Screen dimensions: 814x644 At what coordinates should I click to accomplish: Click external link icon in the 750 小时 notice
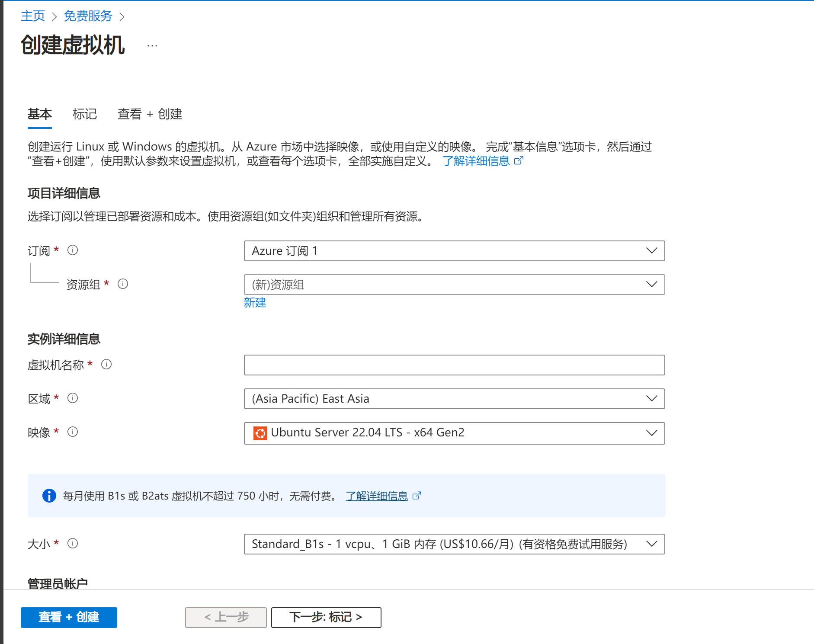(x=417, y=496)
